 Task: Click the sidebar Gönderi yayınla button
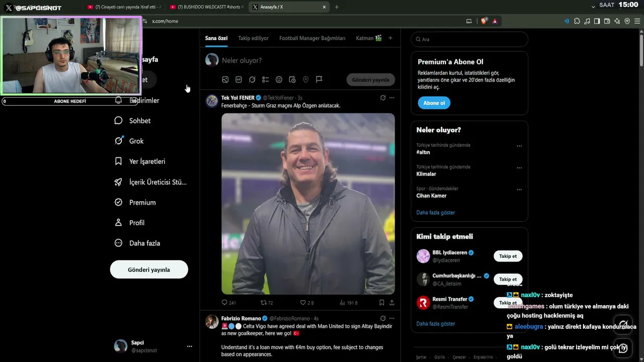coord(149,269)
